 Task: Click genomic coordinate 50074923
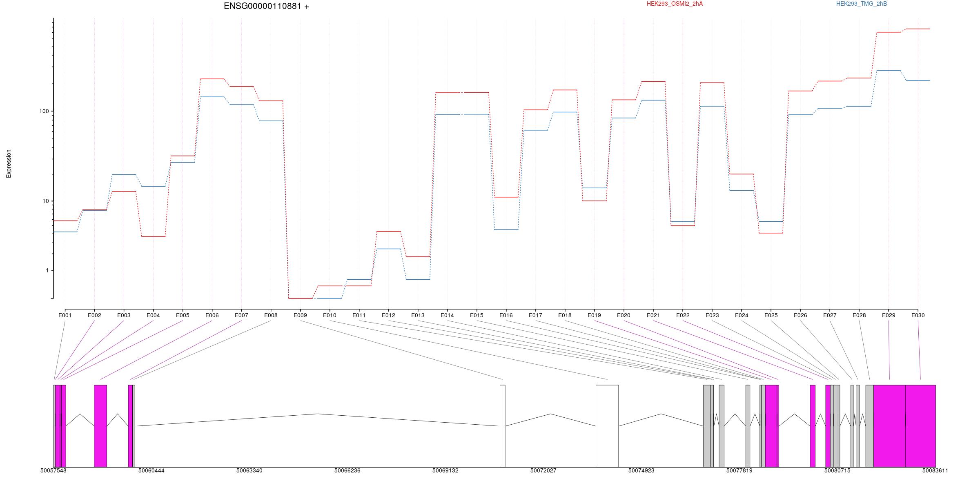641,470
